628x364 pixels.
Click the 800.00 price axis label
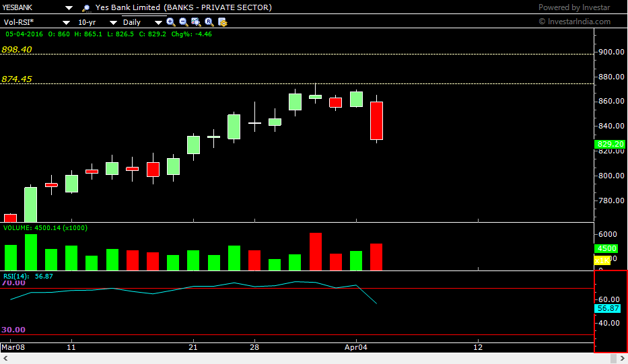[x=611, y=176]
